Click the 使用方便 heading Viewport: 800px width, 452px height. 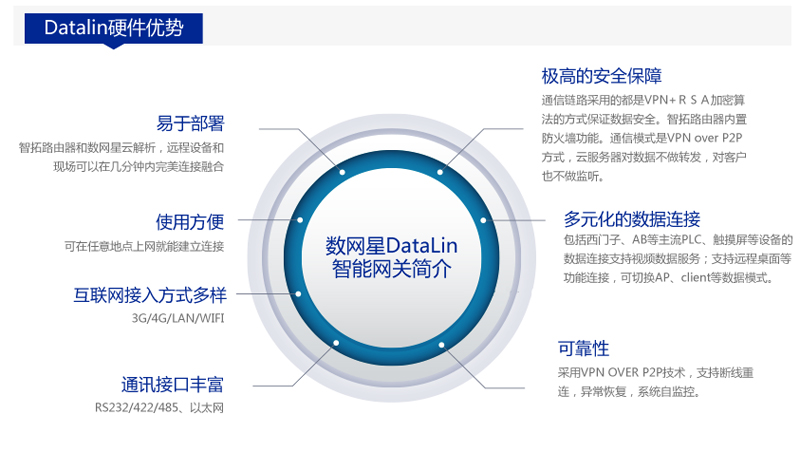click(190, 222)
